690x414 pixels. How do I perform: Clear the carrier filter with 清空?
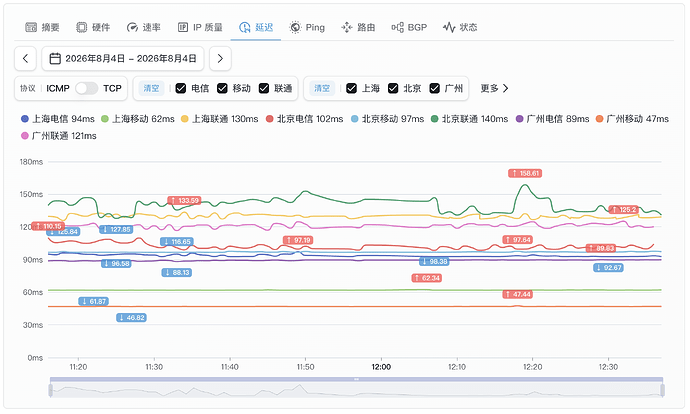151,88
